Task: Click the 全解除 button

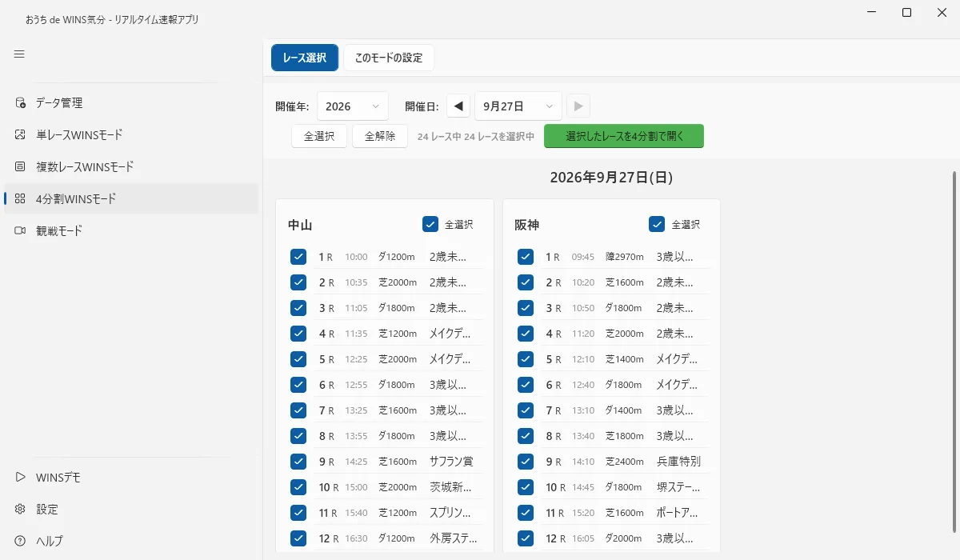Action: coord(380,136)
